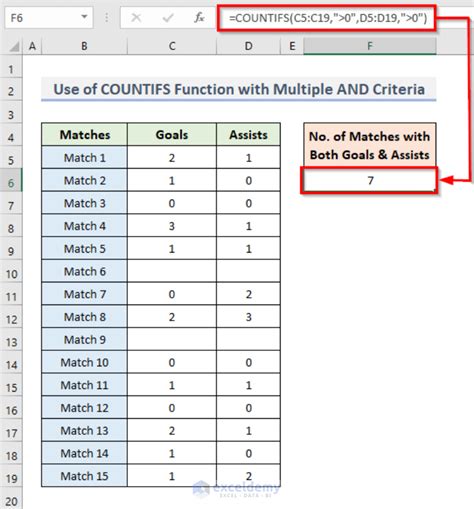Click the 'Goals' header cell
This screenshot has width=474, height=509.
(x=172, y=135)
